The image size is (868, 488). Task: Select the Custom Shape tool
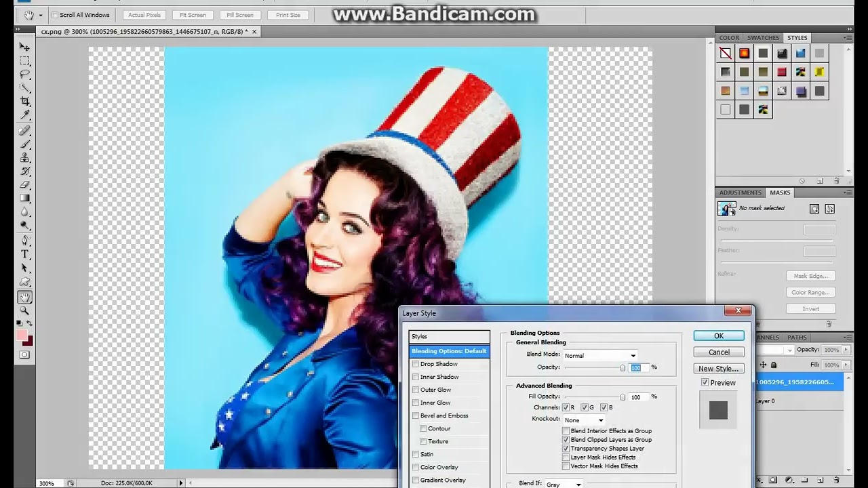[24, 282]
